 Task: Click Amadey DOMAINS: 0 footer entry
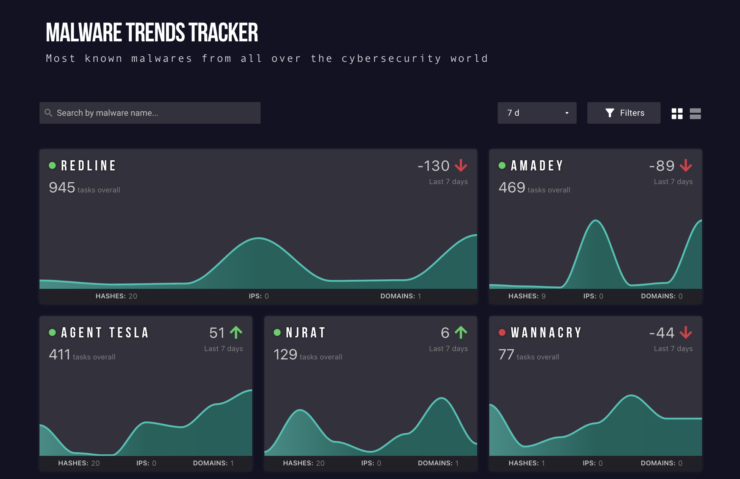tap(662, 296)
